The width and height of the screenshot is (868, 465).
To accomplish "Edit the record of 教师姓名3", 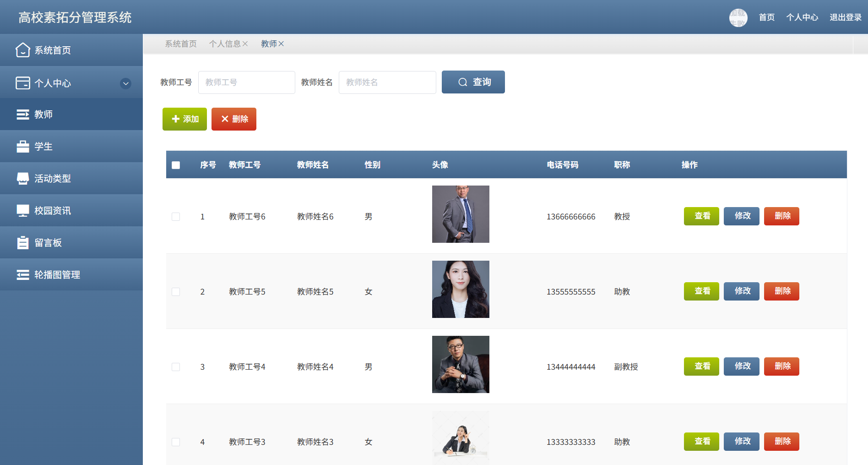I will [742, 442].
